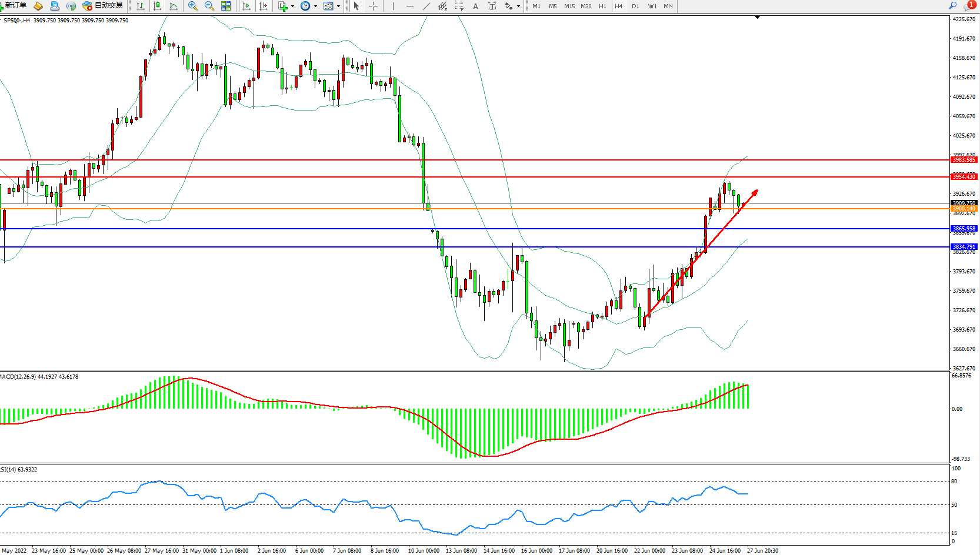Toggle the 自动交易 auto trading button
Image resolution: width=980 pixels, height=555 pixels.
[103, 6]
